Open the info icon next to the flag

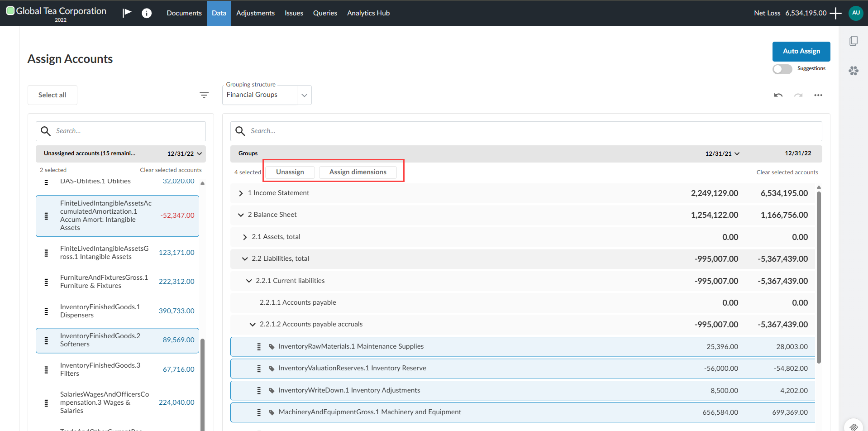point(147,13)
